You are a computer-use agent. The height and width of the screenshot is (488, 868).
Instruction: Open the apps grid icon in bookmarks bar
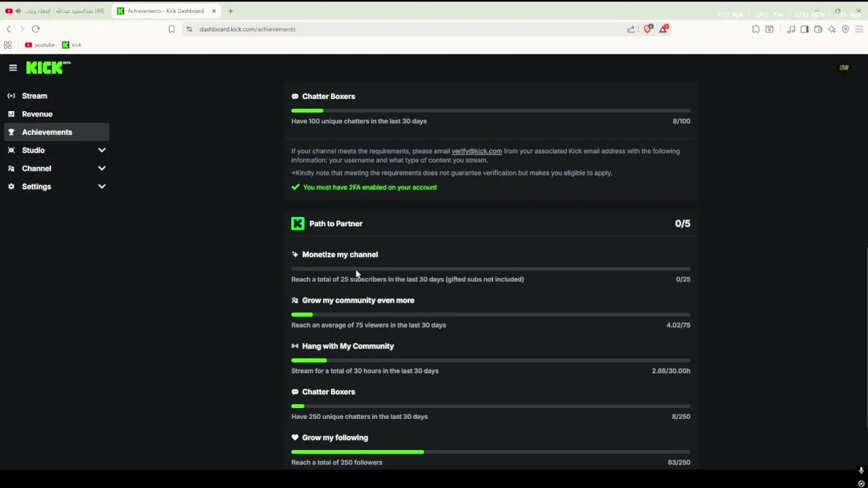coord(7,45)
